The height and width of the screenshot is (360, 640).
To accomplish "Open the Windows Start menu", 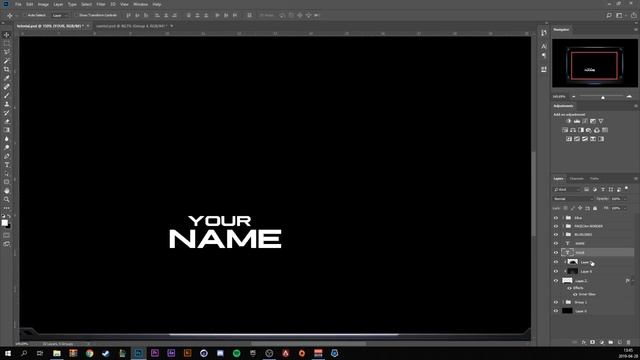I will tap(8, 353).
